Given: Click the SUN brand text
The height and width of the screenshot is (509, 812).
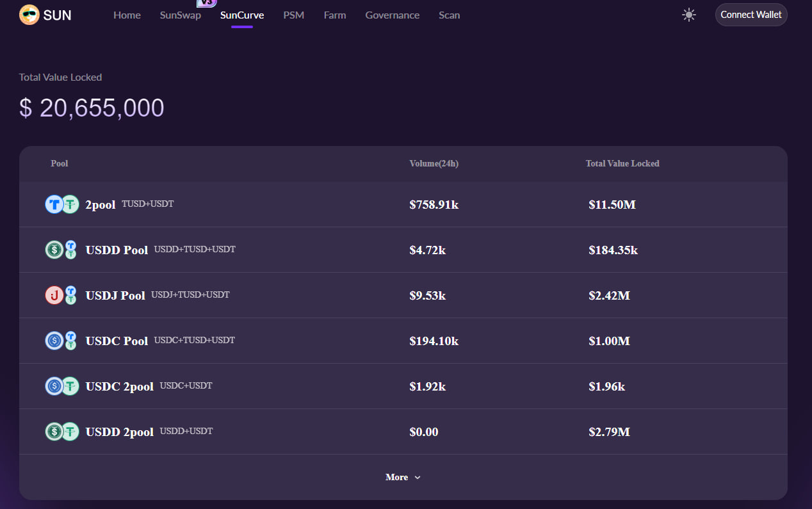Looking at the screenshot, I should 58,15.
